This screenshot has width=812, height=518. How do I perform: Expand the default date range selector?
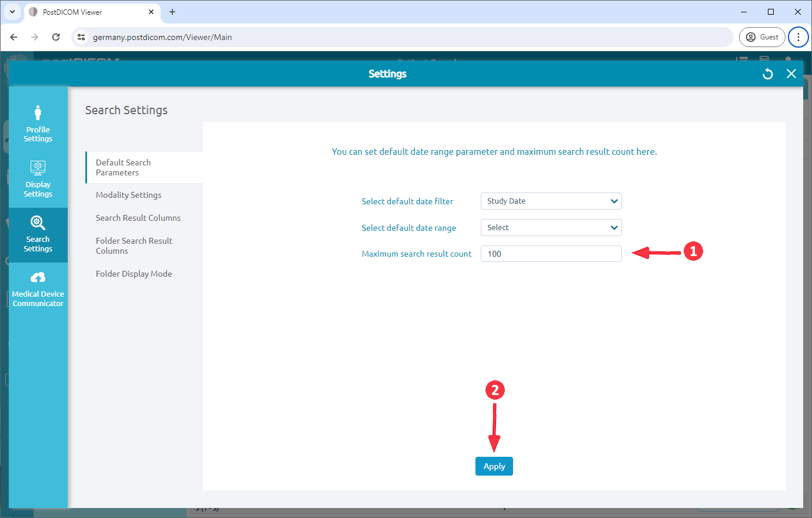point(551,227)
